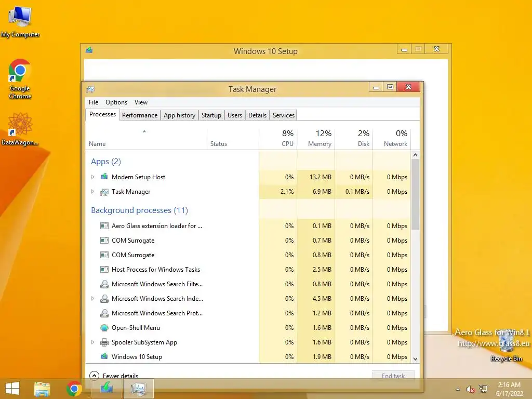Screen dimensions: 532x399
Task: Switch to Windows 10 Setup taskbar button
Action: coord(107,389)
